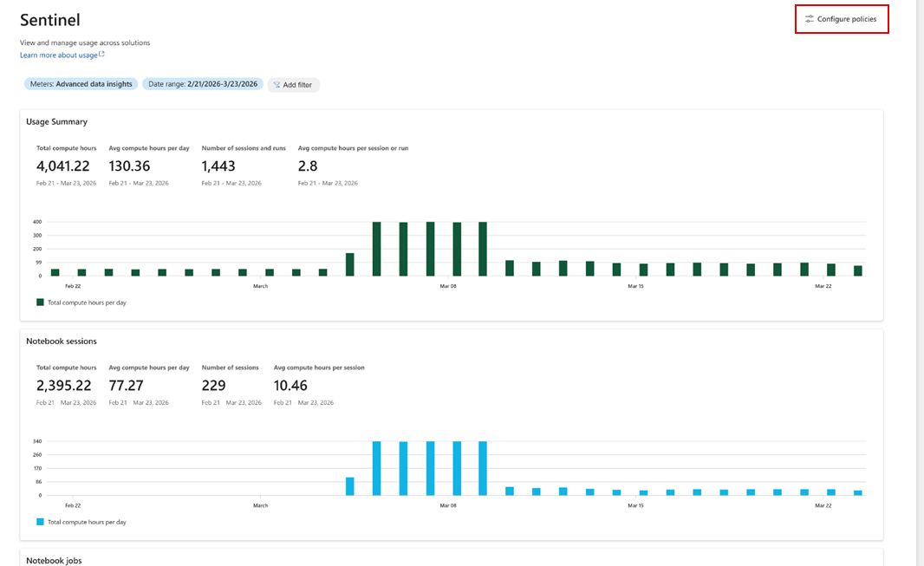The width and height of the screenshot is (924, 566).
Task: Click the Mar 15 label on Notebook sessions axis
Action: tap(635, 505)
